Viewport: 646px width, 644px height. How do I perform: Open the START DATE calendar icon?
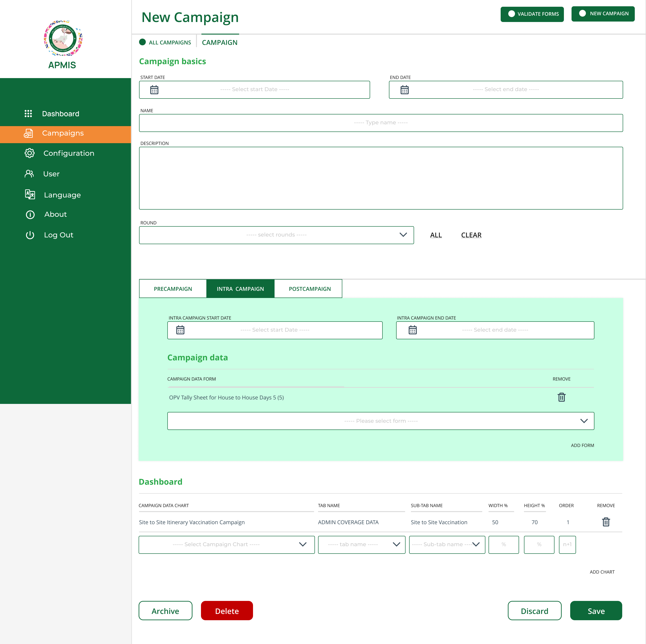point(154,89)
